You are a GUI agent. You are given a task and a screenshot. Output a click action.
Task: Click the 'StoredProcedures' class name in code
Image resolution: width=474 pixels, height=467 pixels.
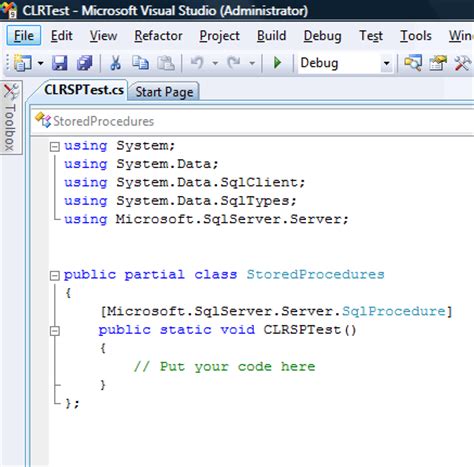tap(315, 274)
